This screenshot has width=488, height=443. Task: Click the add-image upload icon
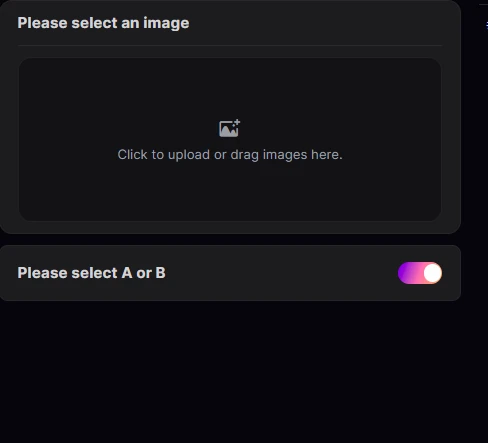229,128
